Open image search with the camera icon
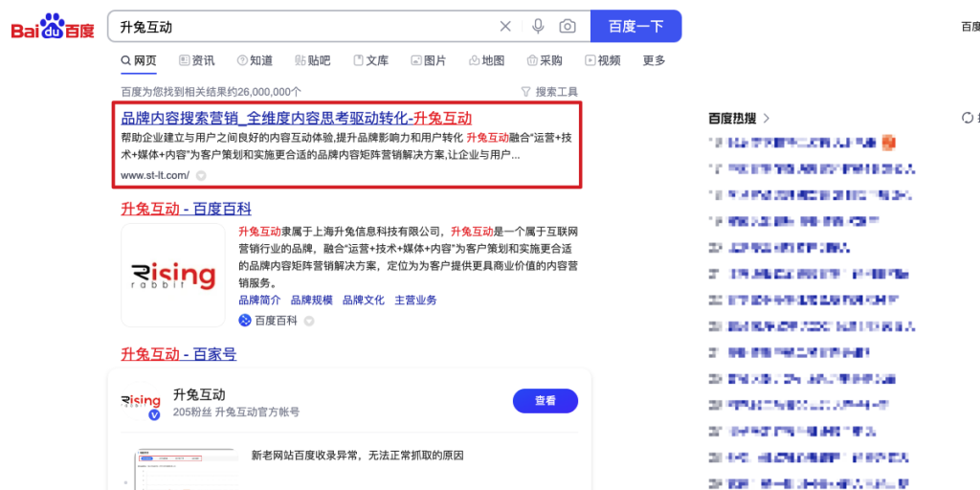Screen dimensions: 980x490 click(x=568, y=26)
